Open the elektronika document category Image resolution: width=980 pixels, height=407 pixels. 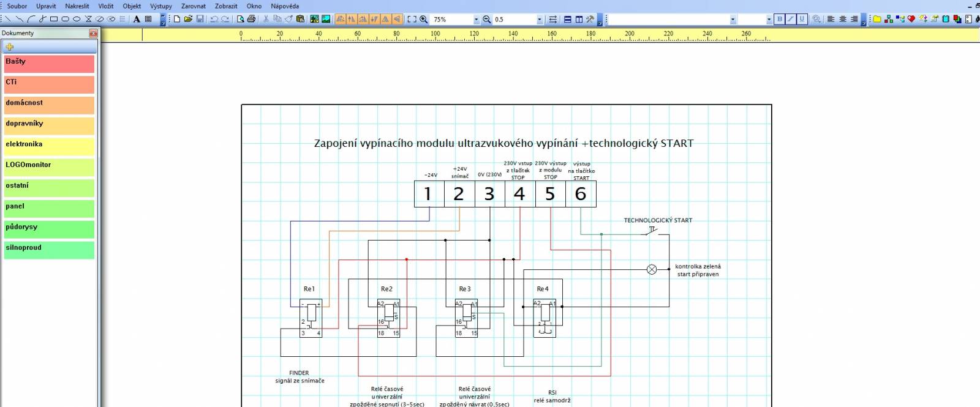point(50,147)
